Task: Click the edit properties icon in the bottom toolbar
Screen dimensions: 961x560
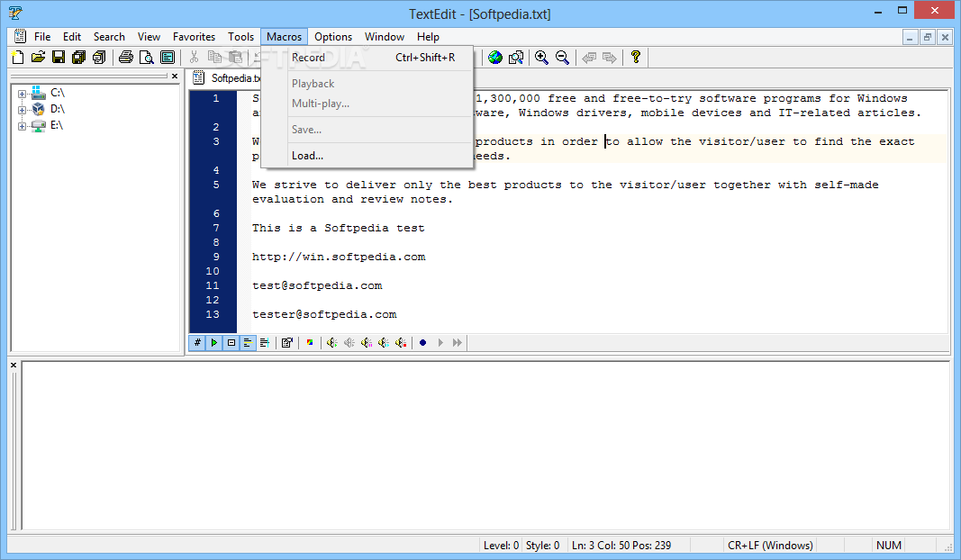Action: [x=286, y=343]
